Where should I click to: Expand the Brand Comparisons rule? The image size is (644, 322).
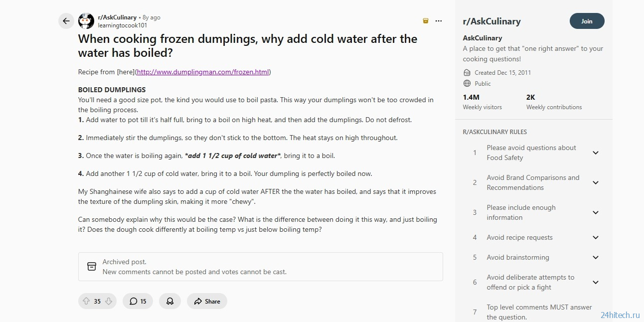click(x=595, y=182)
